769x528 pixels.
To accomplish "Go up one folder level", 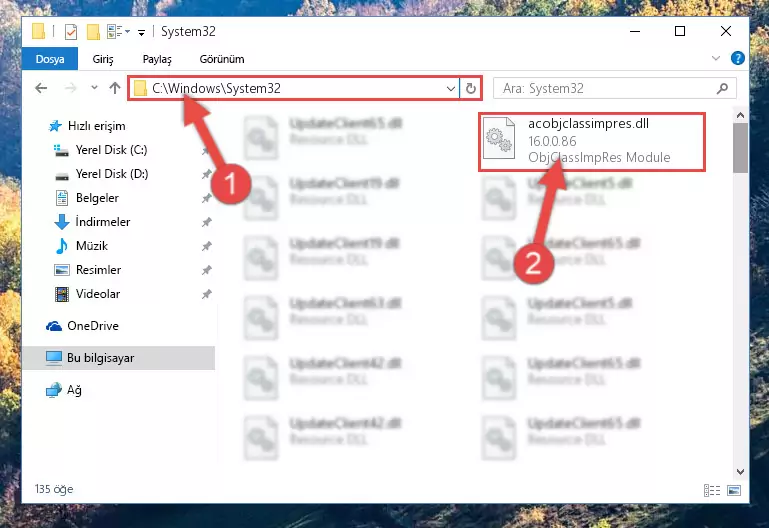I will coord(115,88).
